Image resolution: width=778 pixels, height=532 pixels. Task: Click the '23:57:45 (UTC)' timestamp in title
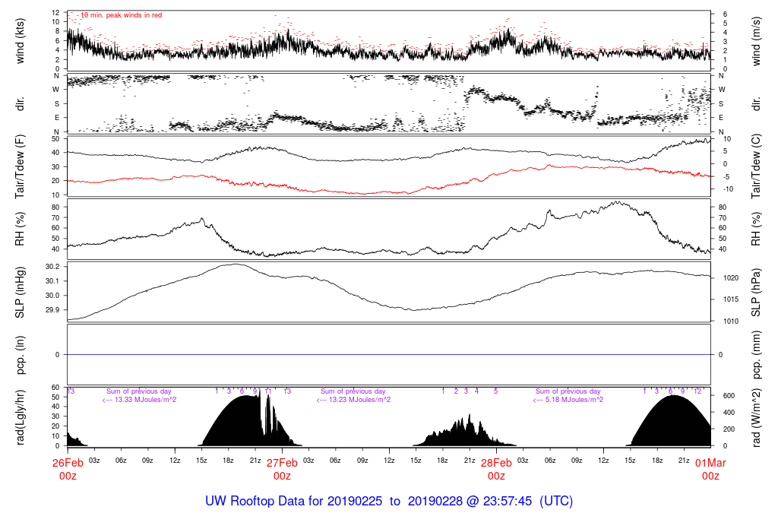point(528,501)
